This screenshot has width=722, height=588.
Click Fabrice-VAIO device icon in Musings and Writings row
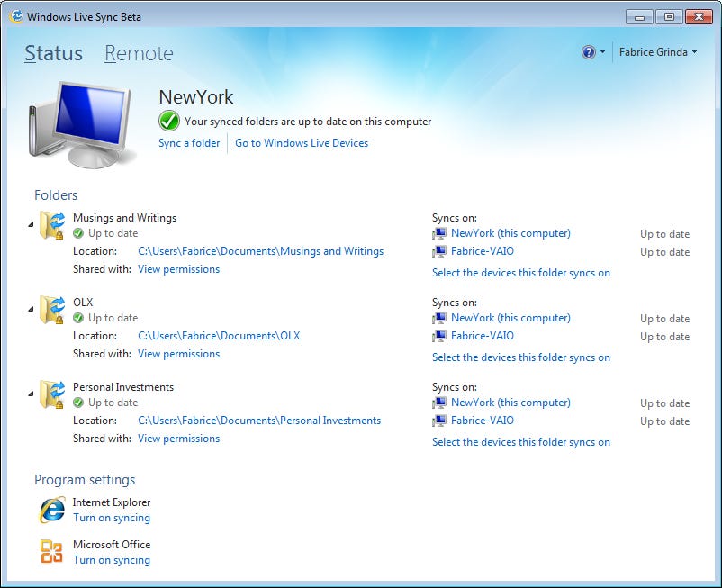[439, 251]
